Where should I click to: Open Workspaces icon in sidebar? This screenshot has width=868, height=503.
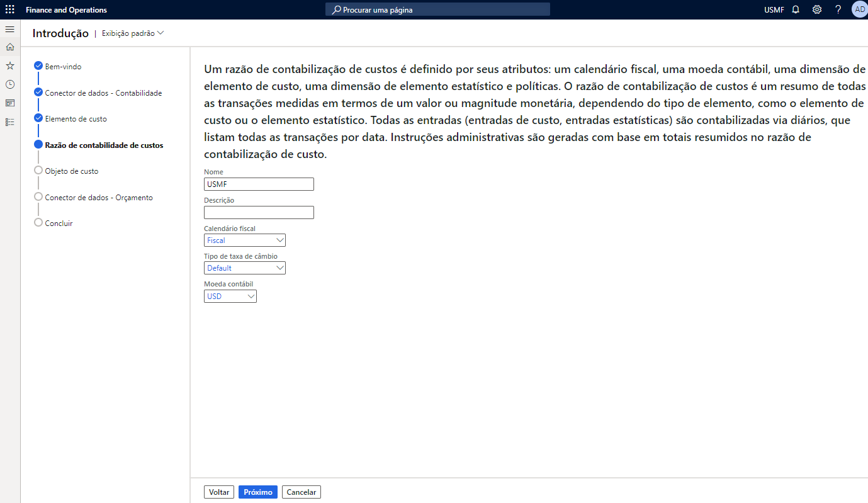pyautogui.click(x=9, y=103)
